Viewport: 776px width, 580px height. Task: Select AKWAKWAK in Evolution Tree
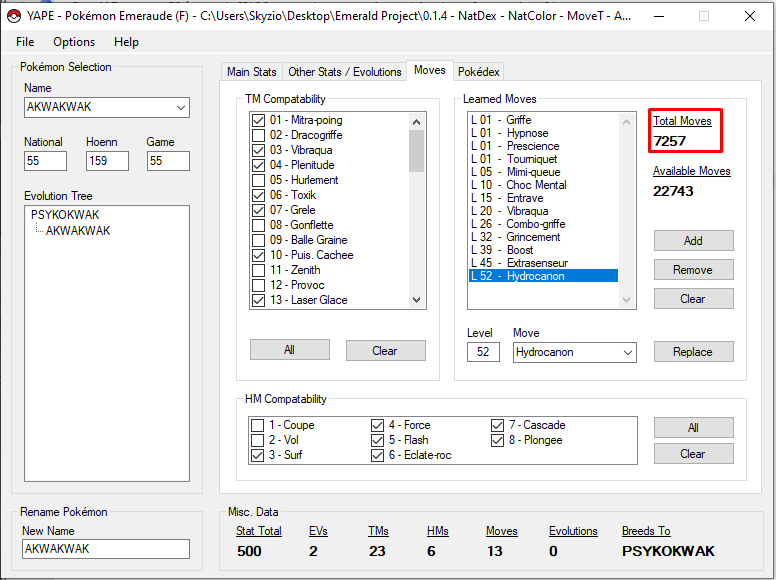click(78, 231)
